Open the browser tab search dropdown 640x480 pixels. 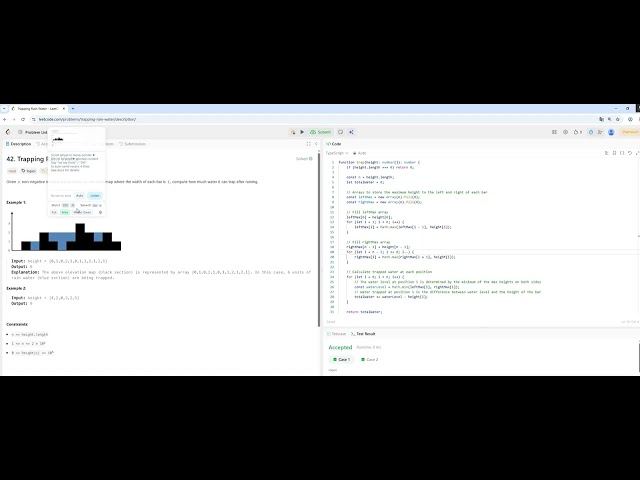[4, 109]
